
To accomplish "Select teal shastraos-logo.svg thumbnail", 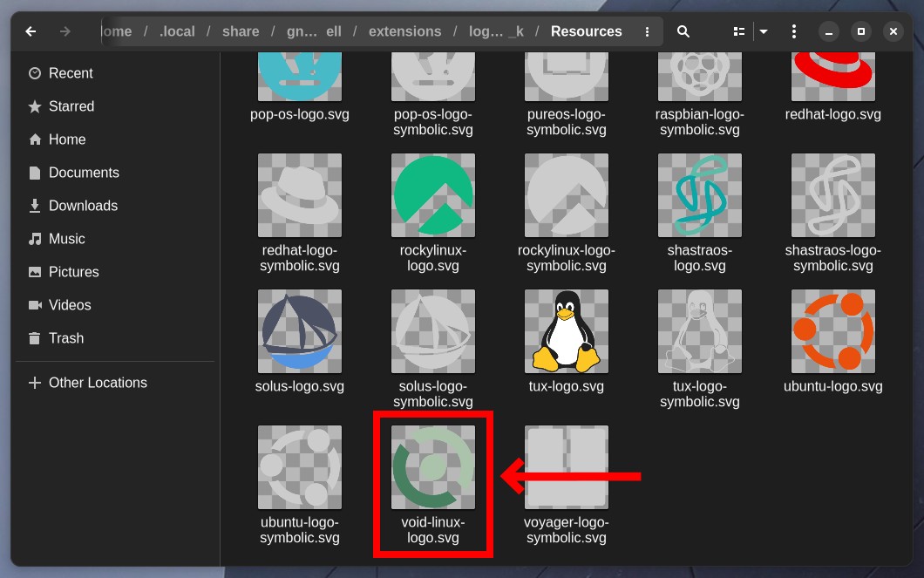I will (699, 195).
